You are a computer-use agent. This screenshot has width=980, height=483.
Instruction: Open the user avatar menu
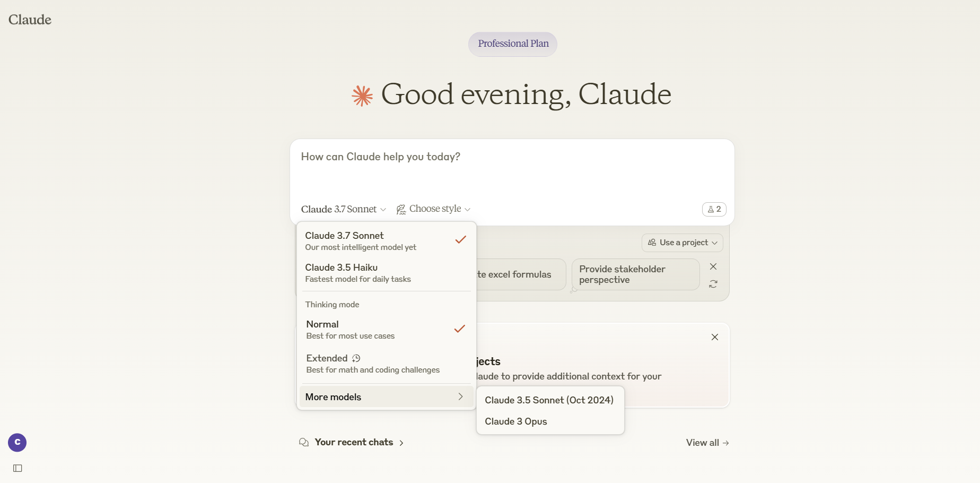click(x=17, y=442)
